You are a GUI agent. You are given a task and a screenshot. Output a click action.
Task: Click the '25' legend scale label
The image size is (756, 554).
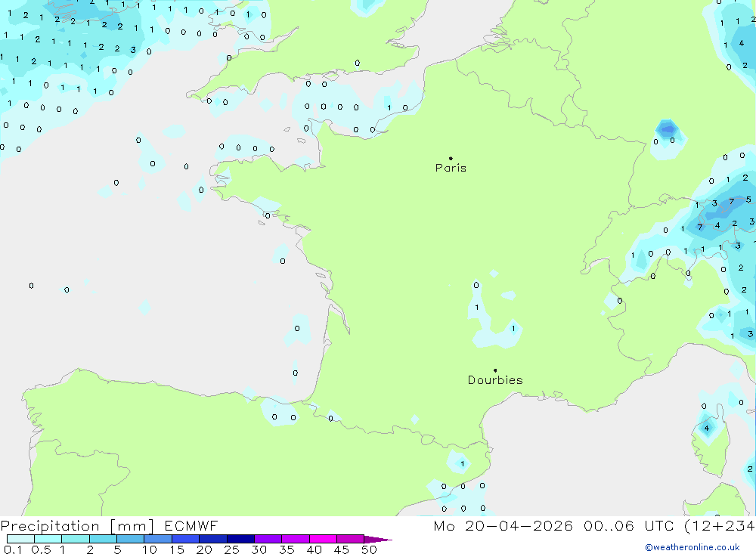pos(231,549)
